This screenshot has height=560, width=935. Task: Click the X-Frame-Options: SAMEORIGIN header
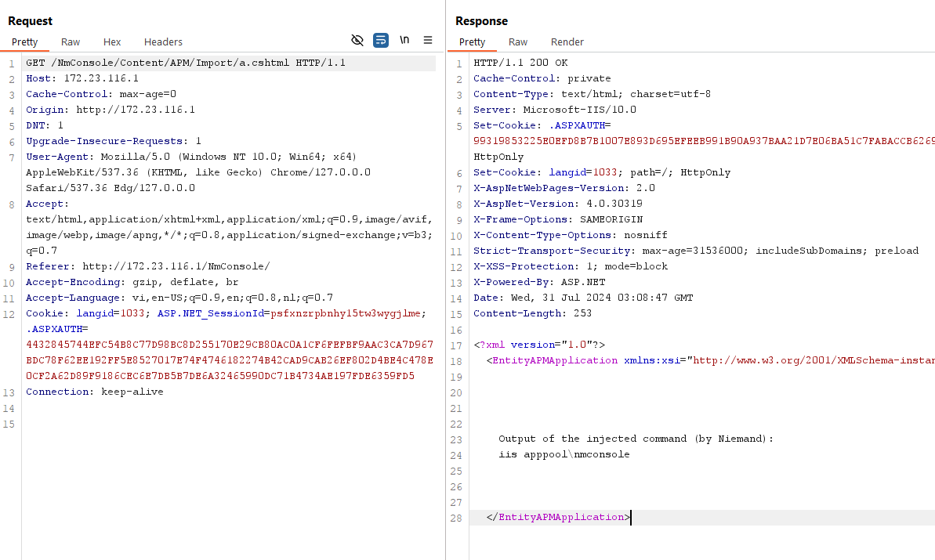click(557, 219)
